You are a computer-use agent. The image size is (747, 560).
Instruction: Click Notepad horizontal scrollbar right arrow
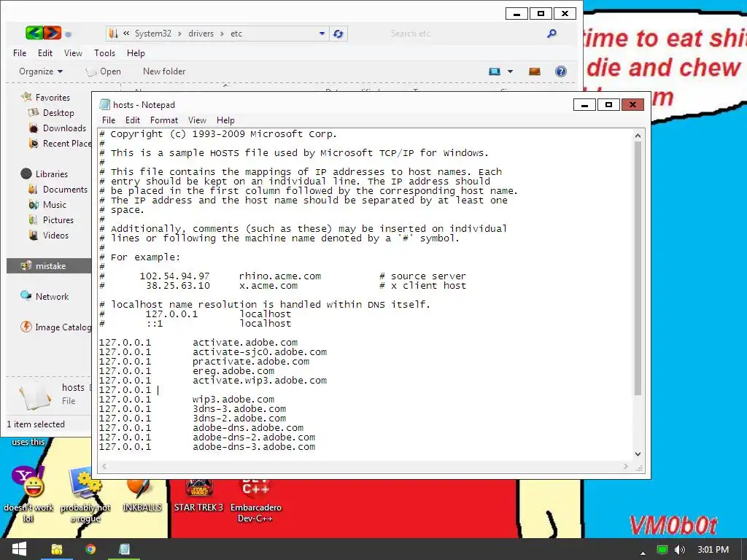point(625,467)
